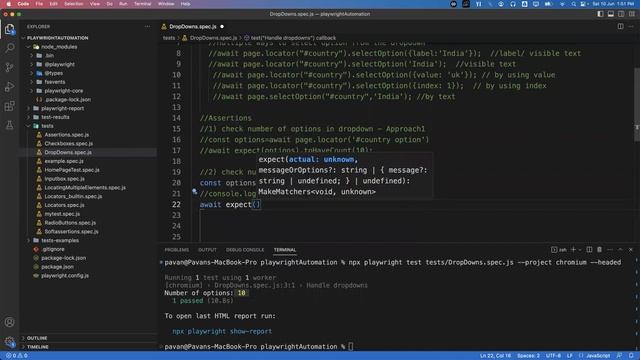Click Ln 22, Col 18 cursor position
This screenshot has width=640, height=360.
point(495,356)
